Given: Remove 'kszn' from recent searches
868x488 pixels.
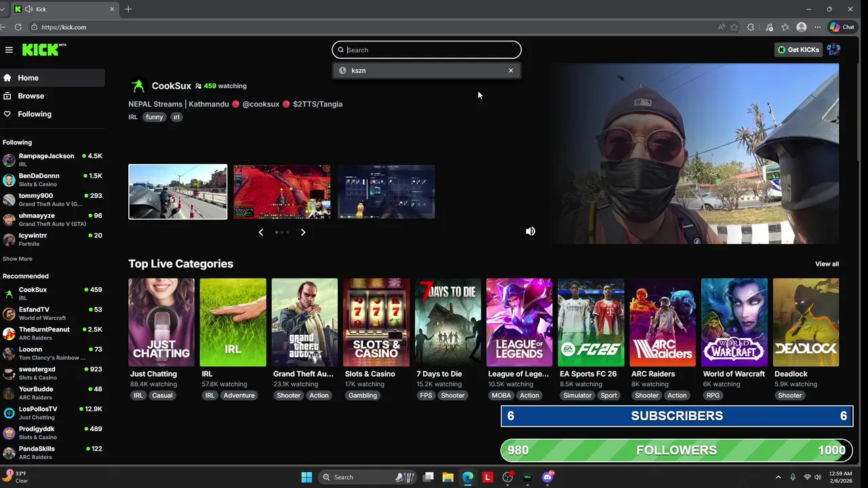Looking at the screenshot, I should click(511, 70).
